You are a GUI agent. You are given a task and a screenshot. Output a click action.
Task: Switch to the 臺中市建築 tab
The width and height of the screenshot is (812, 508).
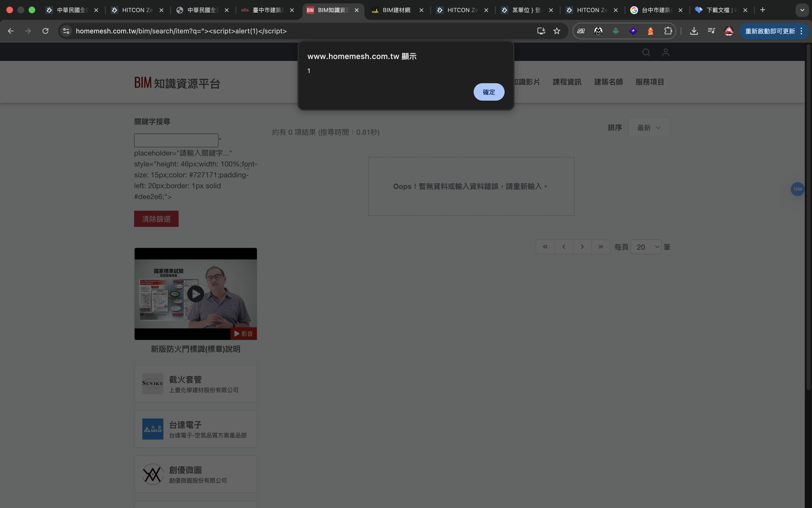pyautogui.click(x=268, y=10)
